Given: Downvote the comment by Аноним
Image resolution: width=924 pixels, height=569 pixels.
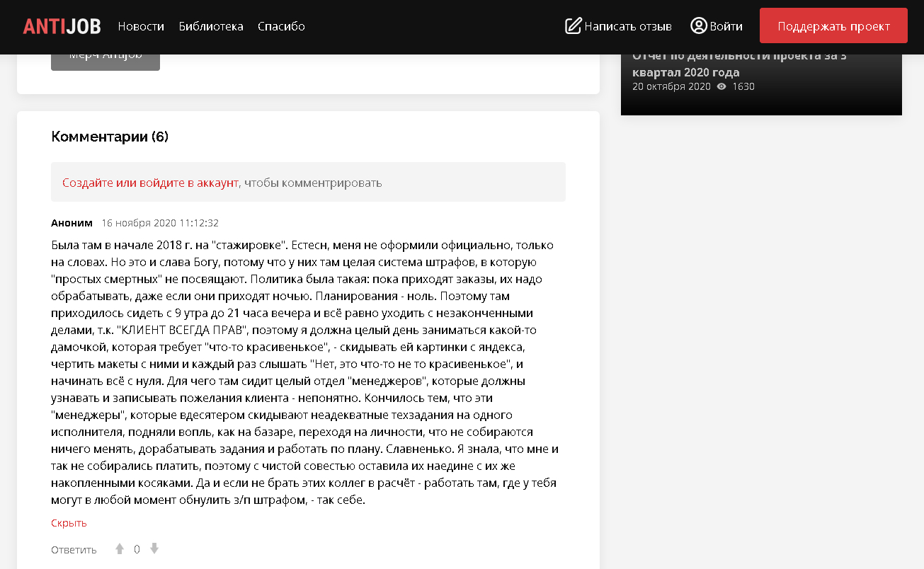Looking at the screenshot, I should (154, 549).
